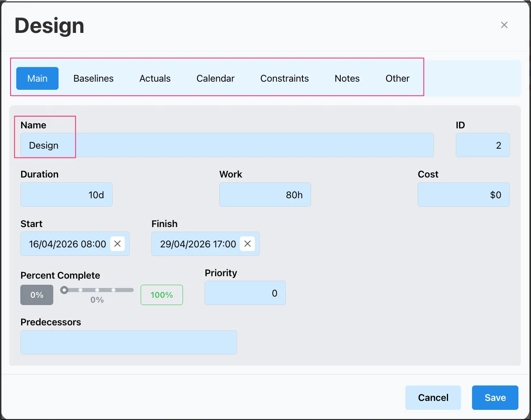Click the Priority field showing 0
Image resolution: width=531 pixels, height=420 pixels.
245,293
